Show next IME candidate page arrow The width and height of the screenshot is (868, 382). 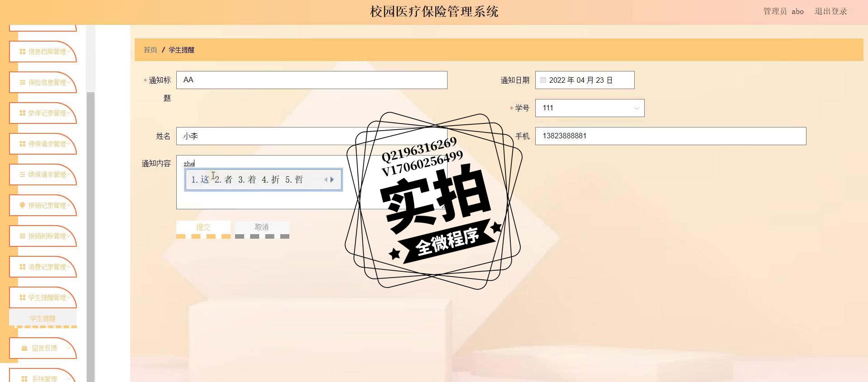tap(332, 179)
